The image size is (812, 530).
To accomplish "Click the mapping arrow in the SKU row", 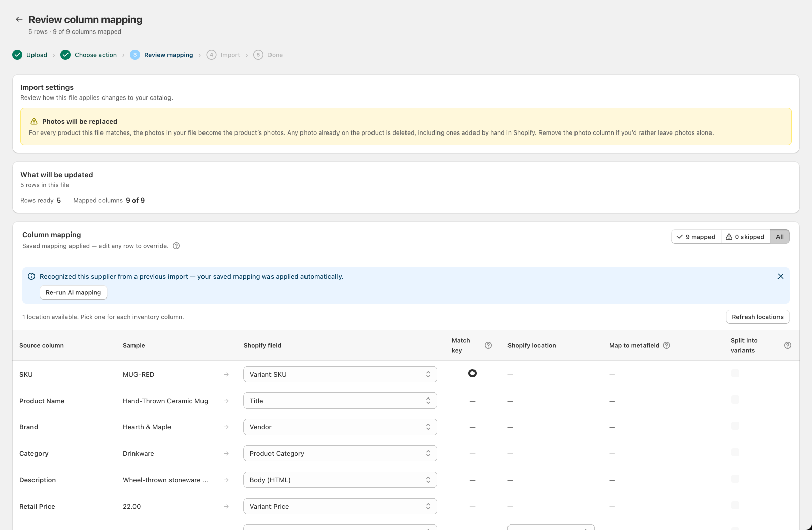I will tap(226, 374).
